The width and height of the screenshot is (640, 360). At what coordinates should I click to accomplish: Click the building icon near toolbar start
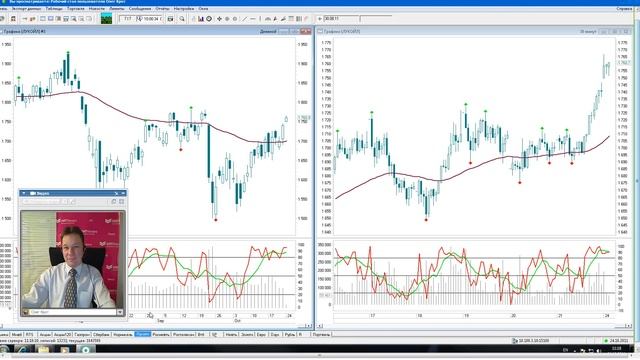13,19
